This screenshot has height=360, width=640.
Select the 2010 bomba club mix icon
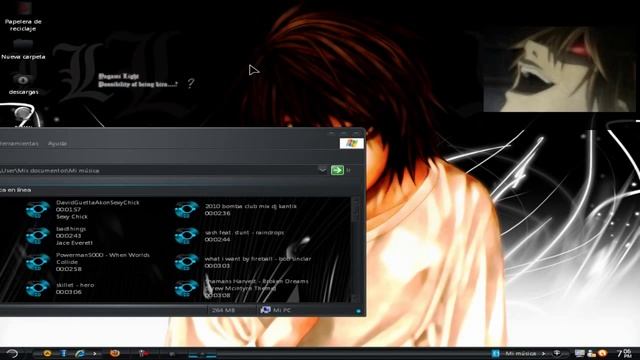coord(187,209)
